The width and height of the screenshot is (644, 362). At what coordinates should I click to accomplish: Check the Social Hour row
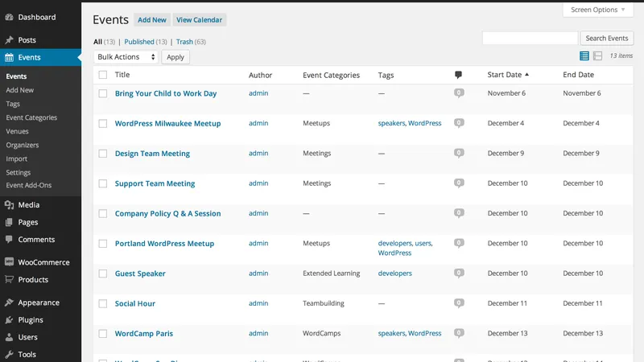click(x=103, y=304)
